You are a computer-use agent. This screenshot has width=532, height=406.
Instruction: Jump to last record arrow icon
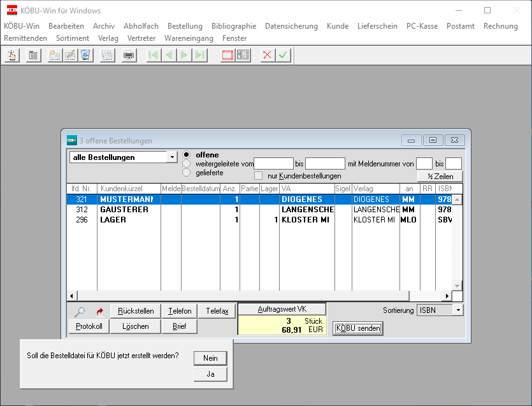point(200,55)
